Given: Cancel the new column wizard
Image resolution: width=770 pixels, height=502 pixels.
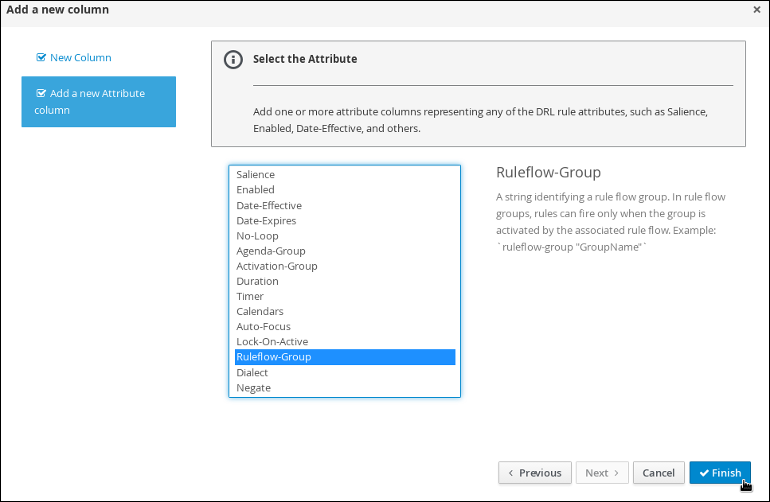Looking at the screenshot, I should 659,473.
